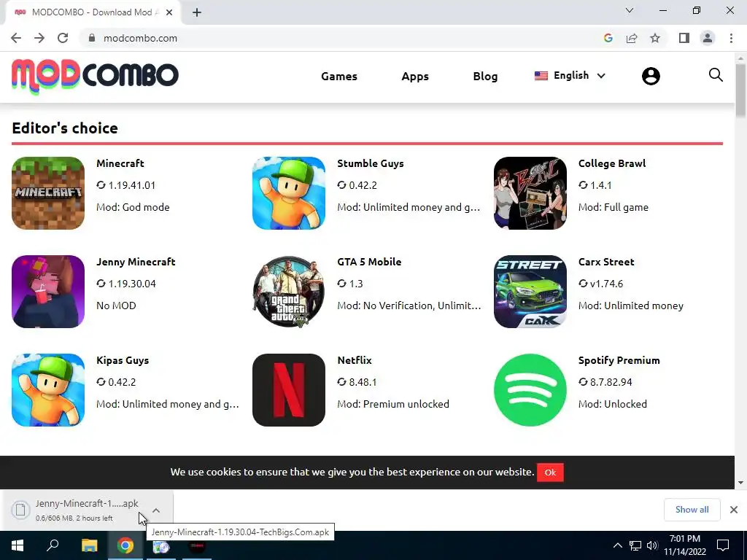Accept cookies with Ok button
The height and width of the screenshot is (560, 747).
550,472
